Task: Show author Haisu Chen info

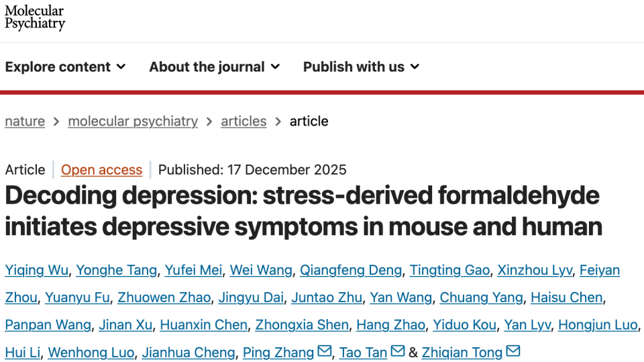Action: [x=566, y=298]
